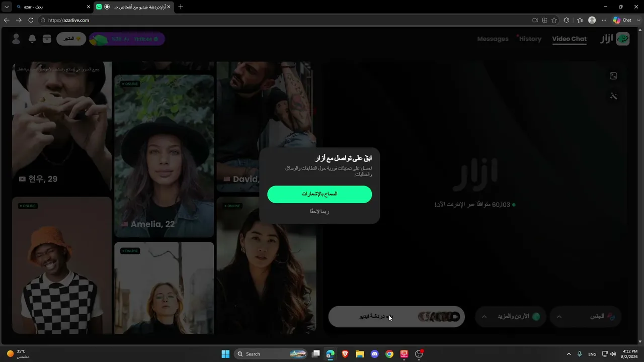Open the weather widget showing 35°C
Image resolution: width=644 pixels, height=362 pixels.
[x=18, y=354]
